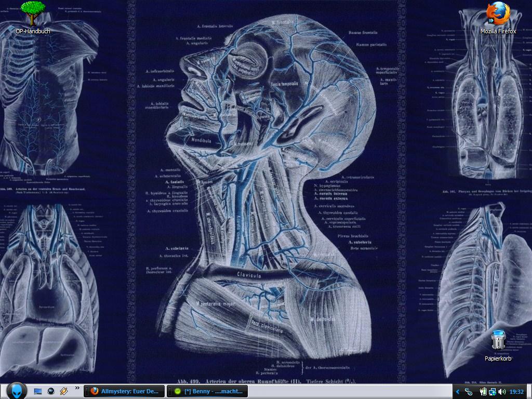Launch Winamp from the quick launch bar
The image size is (532, 399).
point(64,392)
